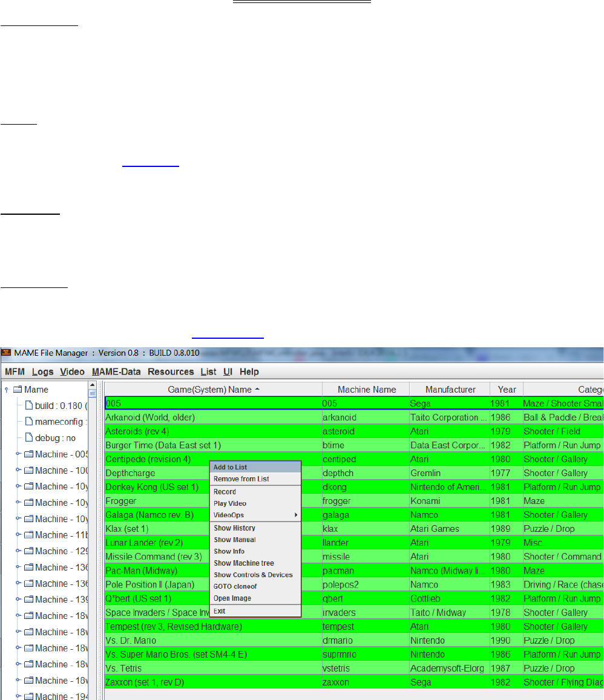Click the file icon beside build : 0.180
This screenshot has width=604, height=700.
tap(29, 405)
